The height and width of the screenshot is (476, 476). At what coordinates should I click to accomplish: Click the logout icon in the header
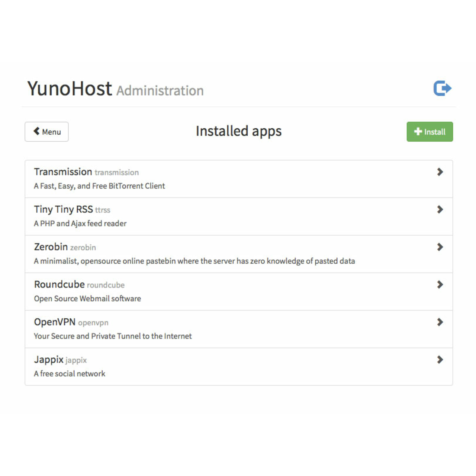[x=442, y=89]
